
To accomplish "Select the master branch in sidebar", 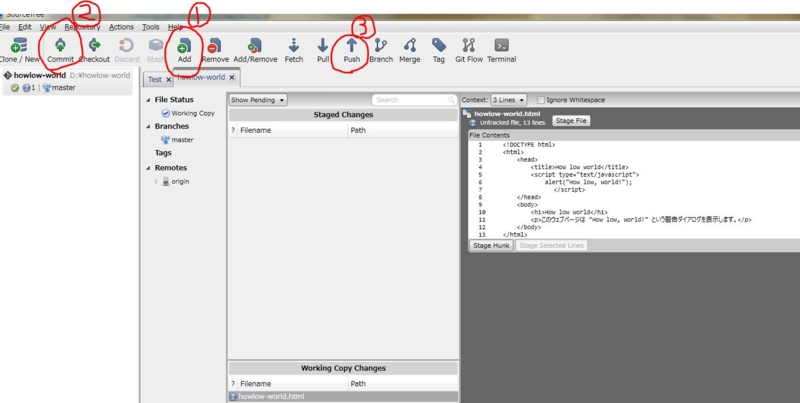I will point(177,140).
